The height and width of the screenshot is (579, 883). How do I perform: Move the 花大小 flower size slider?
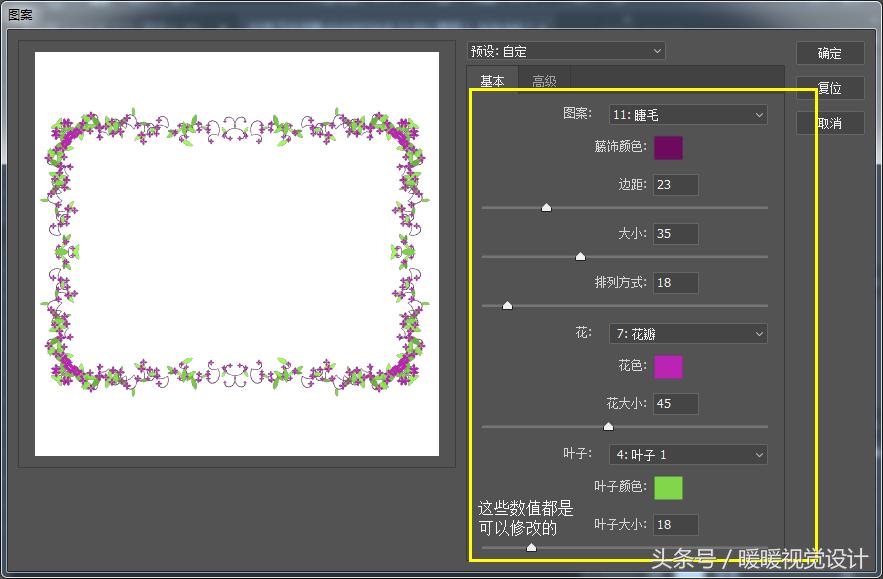pos(608,425)
